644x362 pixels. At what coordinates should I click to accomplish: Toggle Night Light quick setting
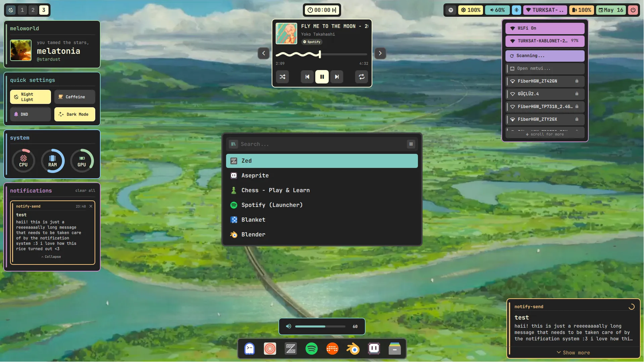coord(31,97)
